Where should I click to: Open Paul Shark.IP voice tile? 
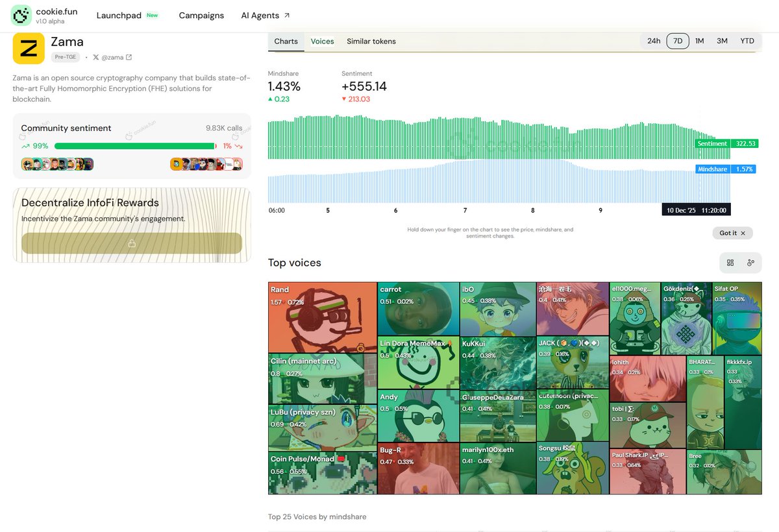click(x=648, y=472)
